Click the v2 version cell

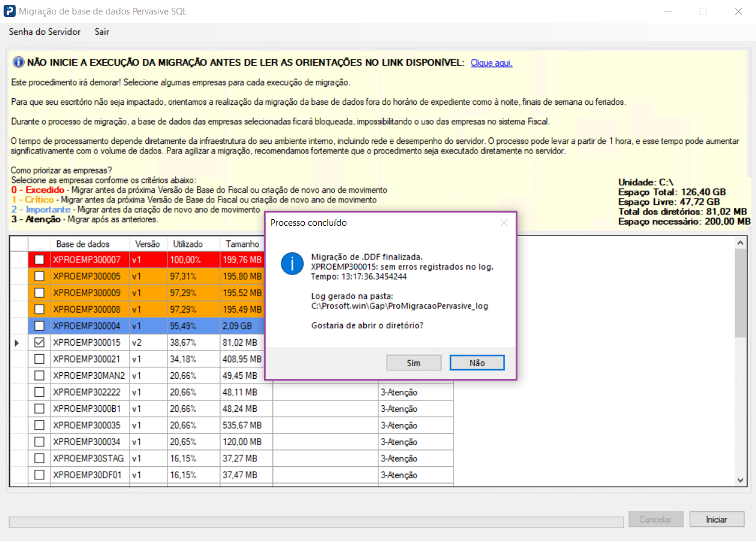pyautogui.click(x=148, y=343)
